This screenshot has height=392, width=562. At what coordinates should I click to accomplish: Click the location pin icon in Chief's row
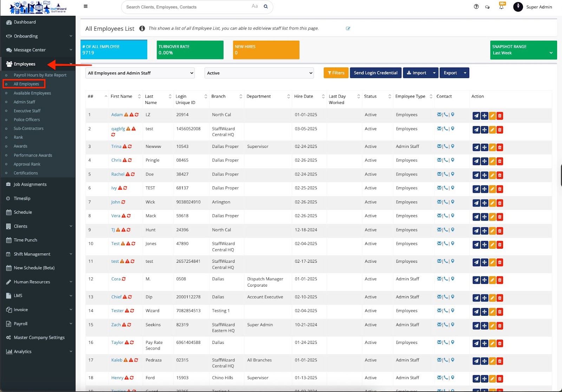pos(452,297)
